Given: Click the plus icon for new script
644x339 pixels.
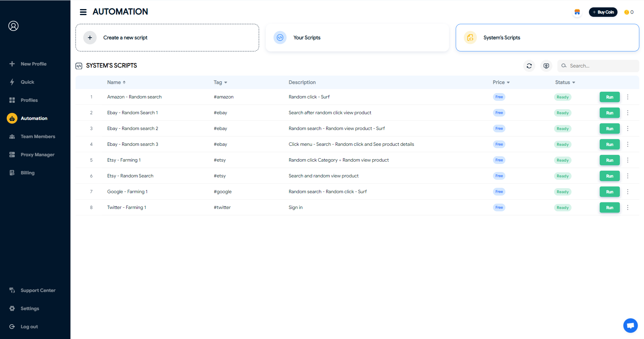Looking at the screenshot, I should pyautogui.click(x=90, y=38).
